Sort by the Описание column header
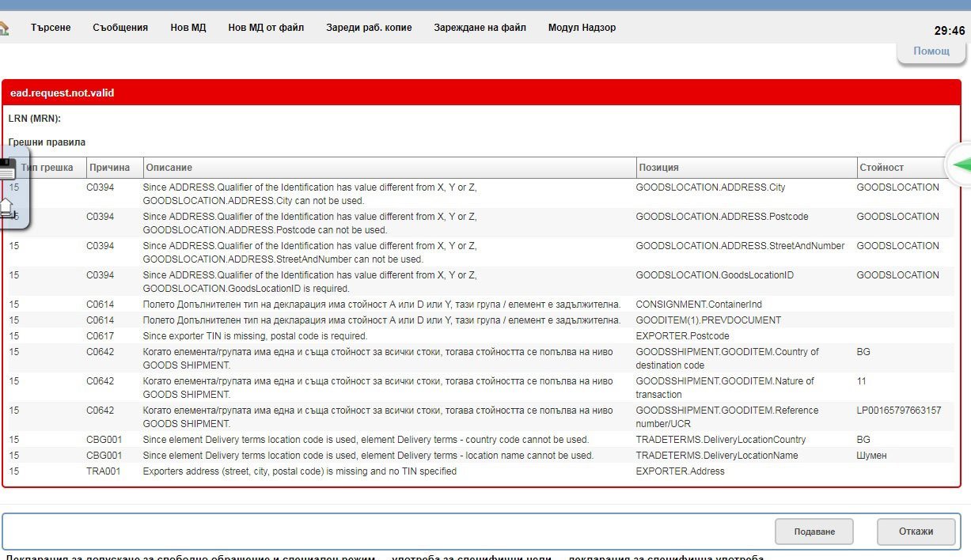971x560 pixels. (169, 168)
